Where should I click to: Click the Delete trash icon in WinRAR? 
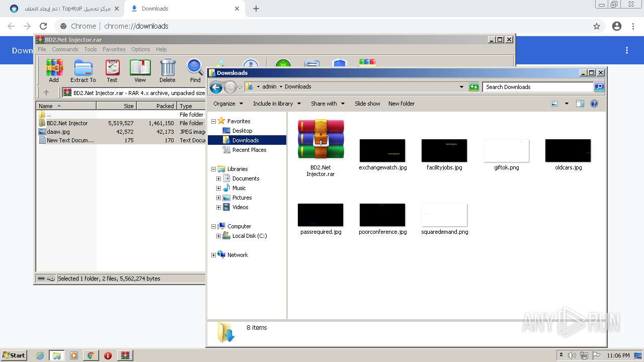168,71
